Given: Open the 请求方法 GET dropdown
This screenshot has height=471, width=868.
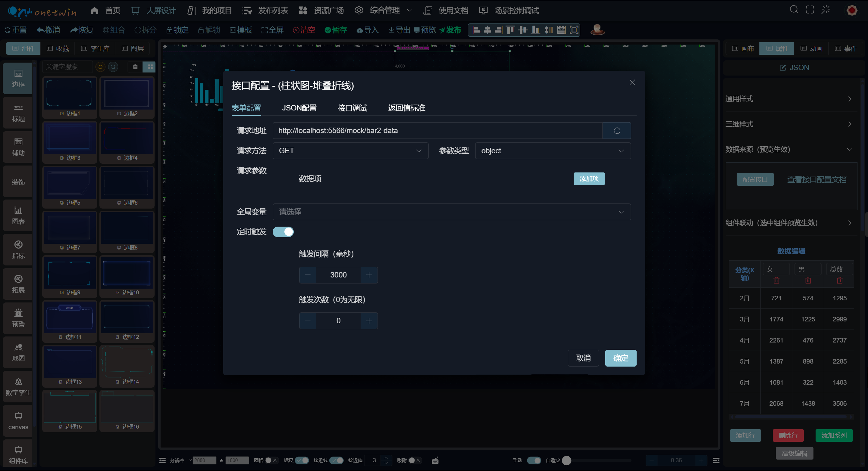Looking at the screenshot, I should coord(350,151).
